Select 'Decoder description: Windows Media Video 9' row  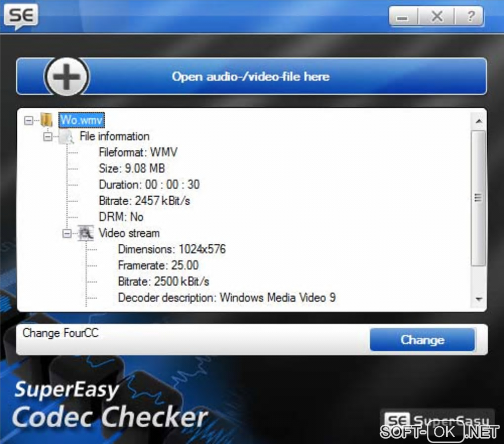point(227,298)
